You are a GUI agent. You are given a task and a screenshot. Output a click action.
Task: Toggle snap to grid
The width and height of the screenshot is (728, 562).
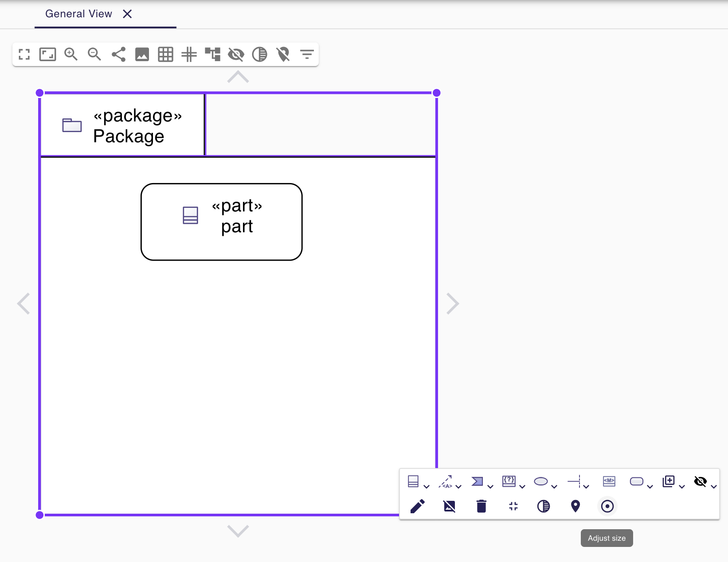pyautogui.click(x=189, y=54)
